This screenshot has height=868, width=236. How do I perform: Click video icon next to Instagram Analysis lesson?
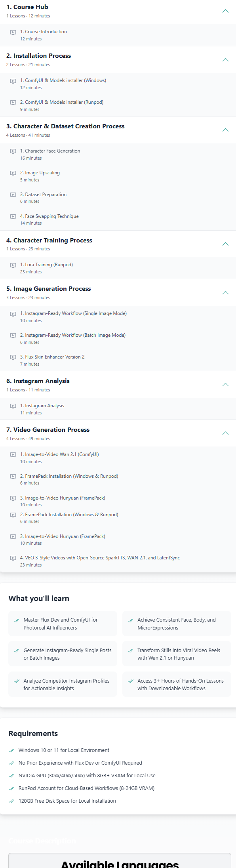coord(13,406)
